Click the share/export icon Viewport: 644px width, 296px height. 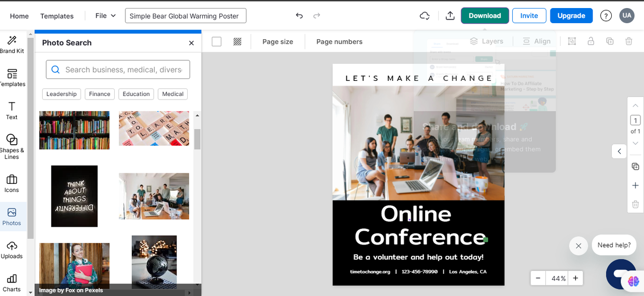point(450,16)
